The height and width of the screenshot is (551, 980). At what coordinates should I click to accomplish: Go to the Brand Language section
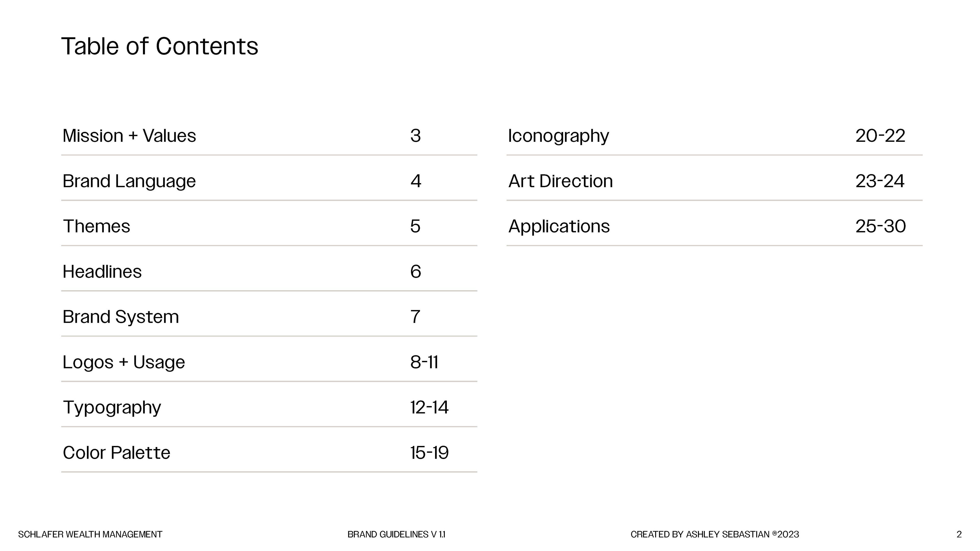(129, 181)
